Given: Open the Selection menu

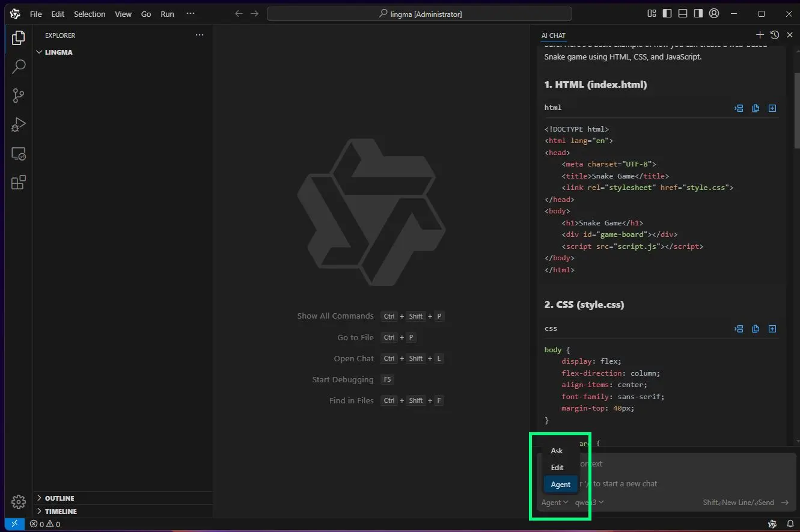Looking at the screenshot, I should click(x=90, y=14).
